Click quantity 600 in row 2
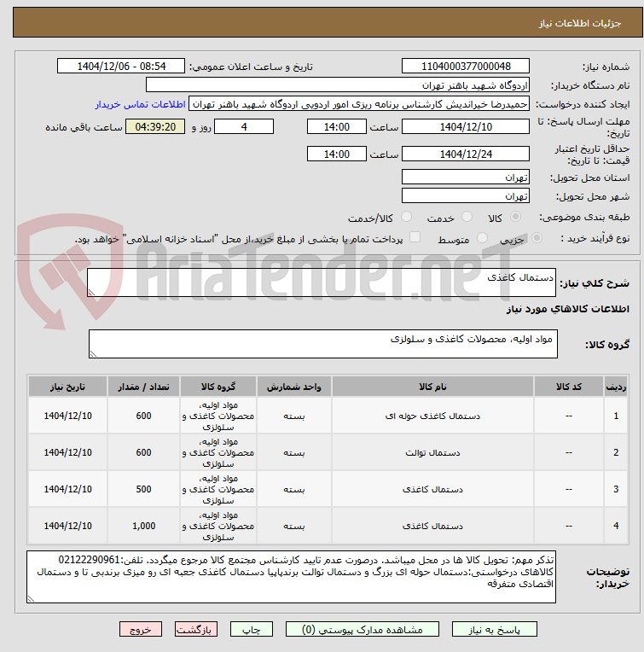The image size is (644, 652). (143, 452)
